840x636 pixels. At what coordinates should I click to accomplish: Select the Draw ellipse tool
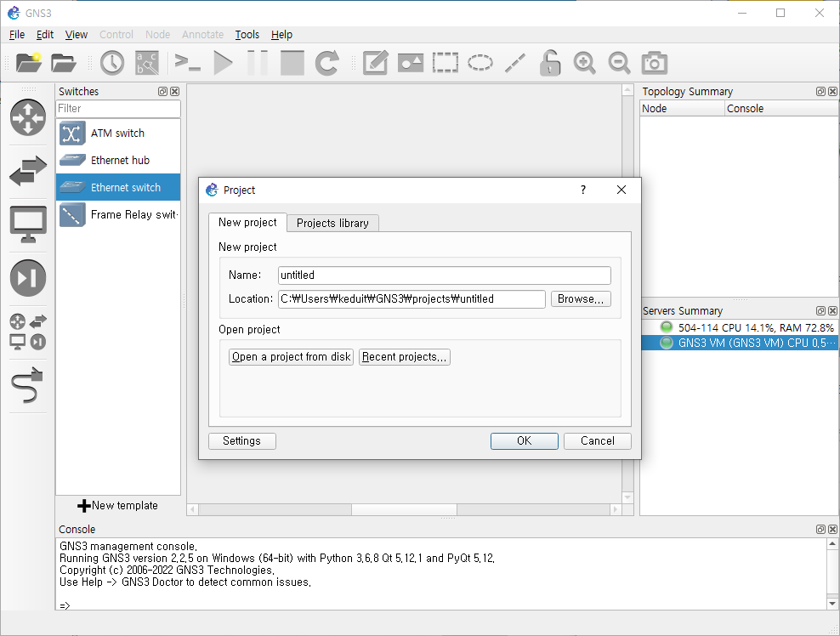point(480,63)
